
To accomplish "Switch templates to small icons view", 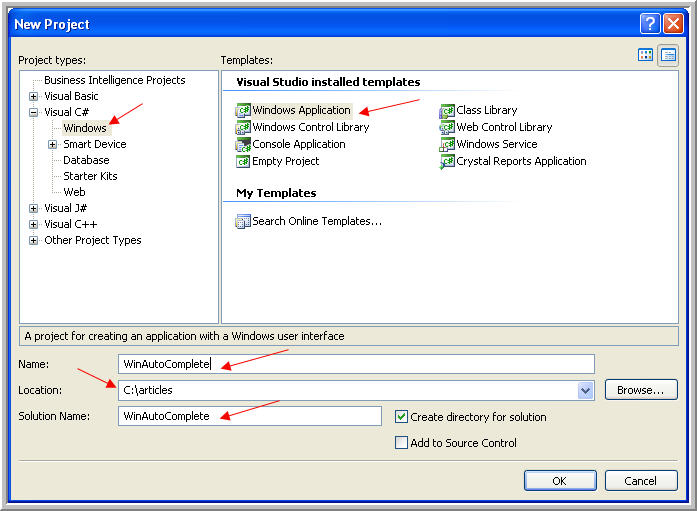I will click(668, 55).
